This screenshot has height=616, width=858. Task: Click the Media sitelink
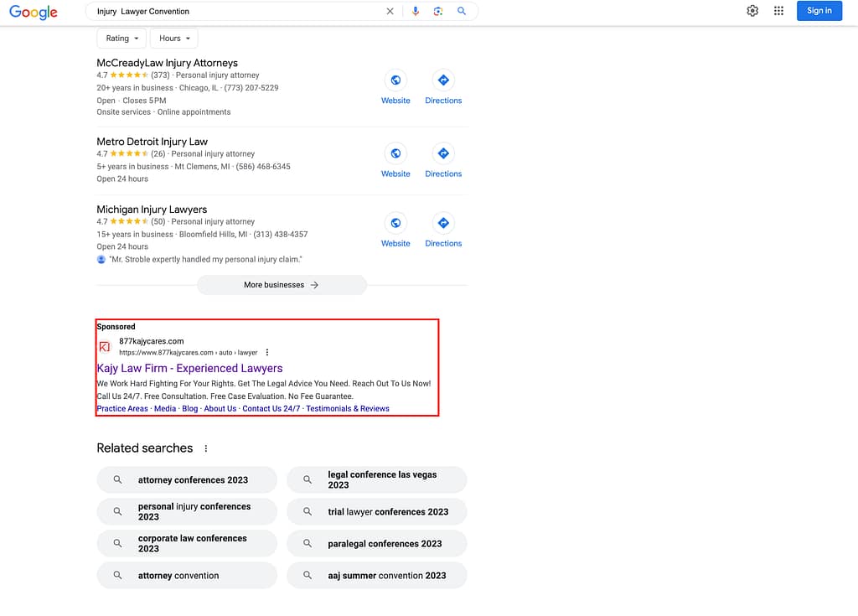point(165,408)
